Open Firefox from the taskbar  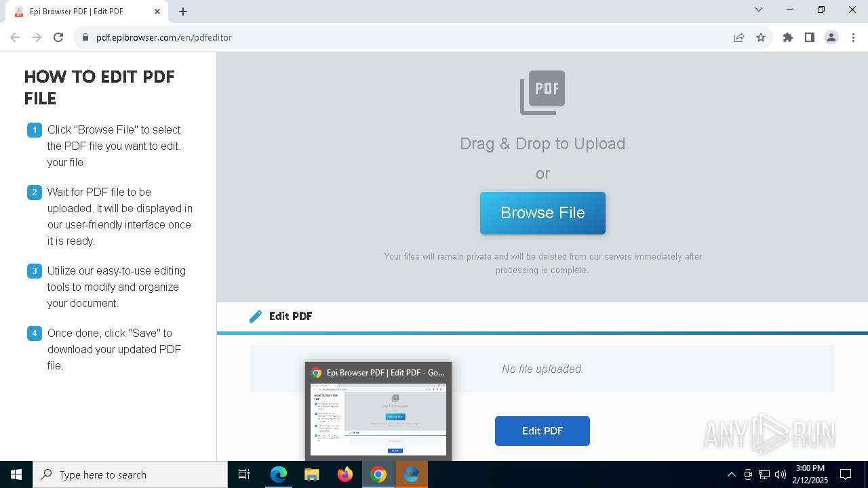pos(345,474)
